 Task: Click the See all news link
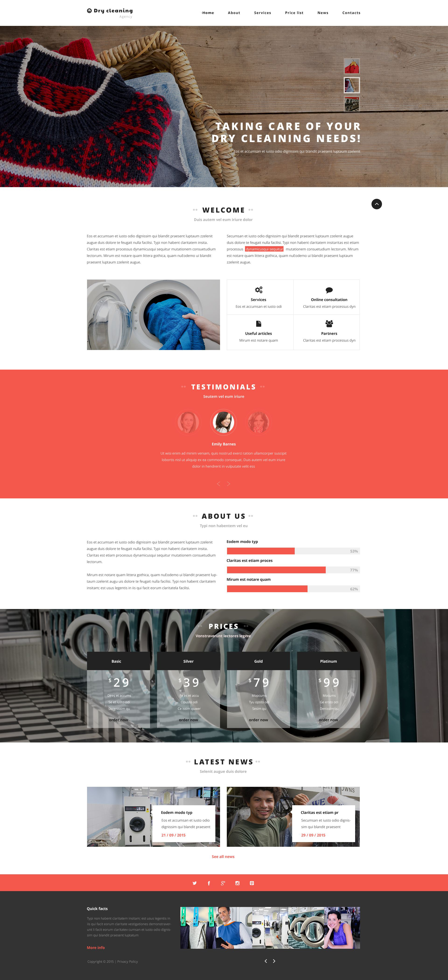(224, 857)
